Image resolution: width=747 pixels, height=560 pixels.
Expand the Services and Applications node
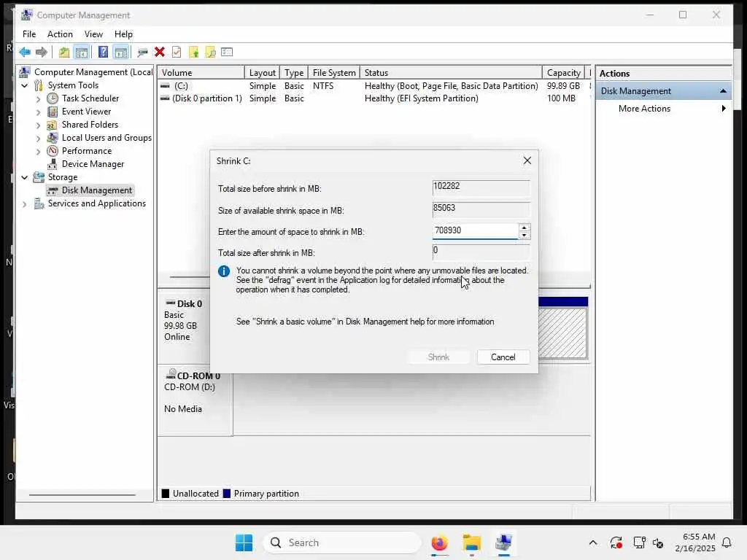coord(24,204)
